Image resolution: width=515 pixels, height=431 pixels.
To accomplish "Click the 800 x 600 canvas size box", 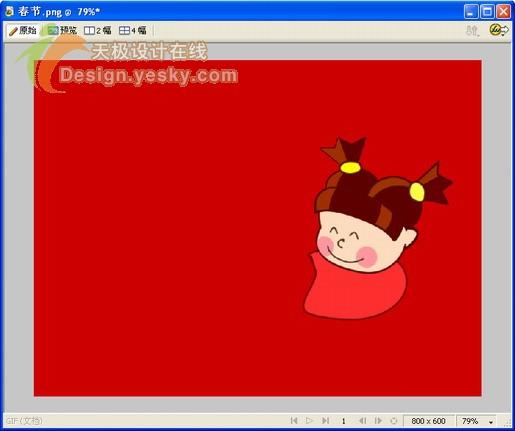I will [428, 421].
